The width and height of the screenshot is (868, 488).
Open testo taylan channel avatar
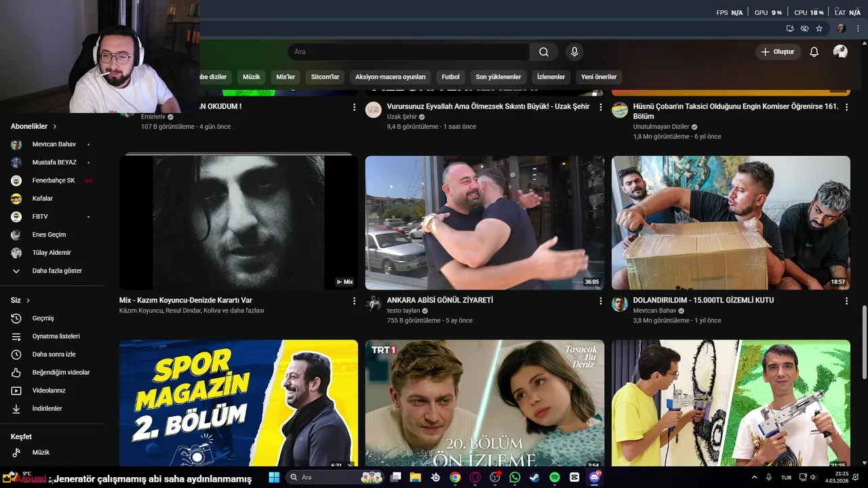[x=374, y=304]
